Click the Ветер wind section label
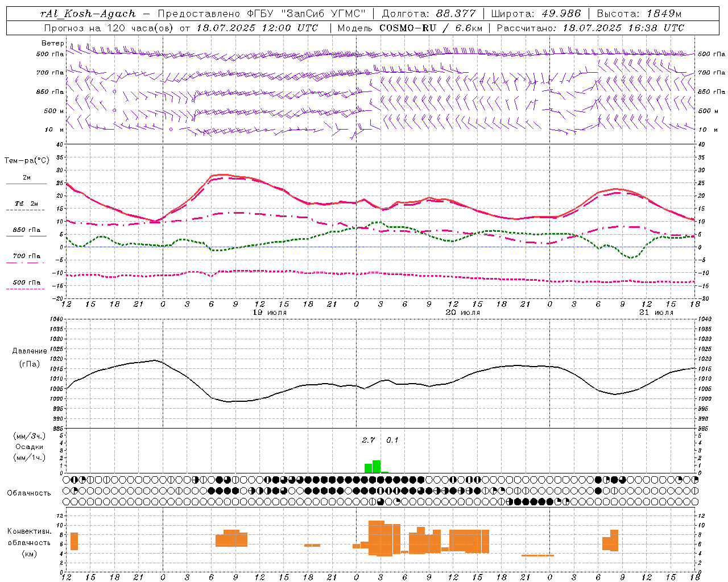 52,43
